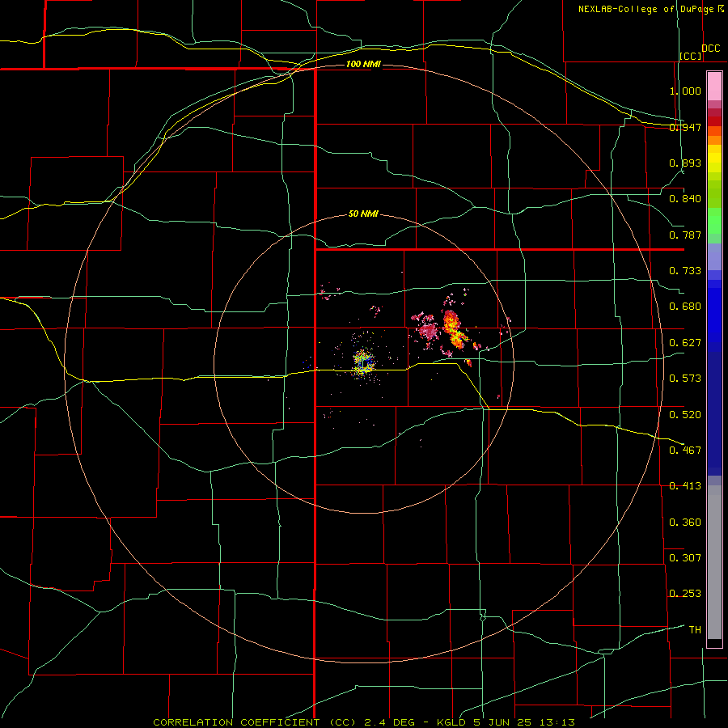Viewport: 728px width, 728px height.
Task: Select the 0.413 scale value
Action: click(x=685, y=486)
